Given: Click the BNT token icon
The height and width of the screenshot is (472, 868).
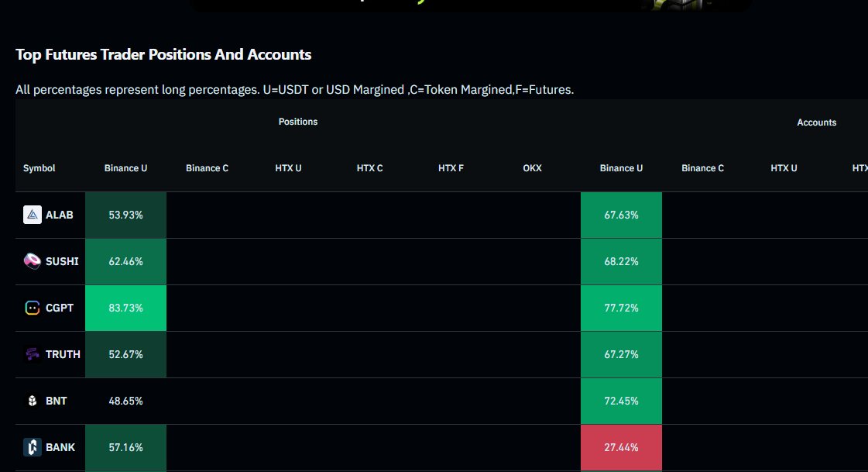Looking at the screenshot, I should [x=32, y=401].
